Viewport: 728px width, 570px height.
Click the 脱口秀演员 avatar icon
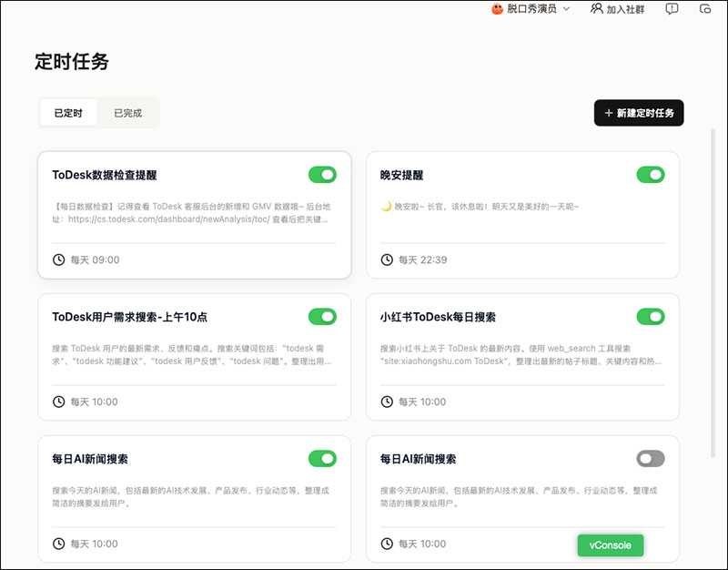(497, 9)
